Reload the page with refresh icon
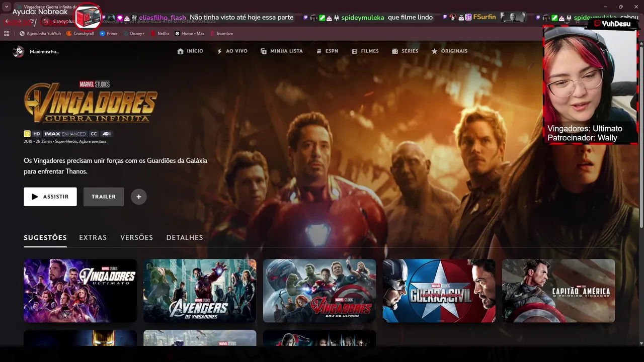 [x=32, y=22]
